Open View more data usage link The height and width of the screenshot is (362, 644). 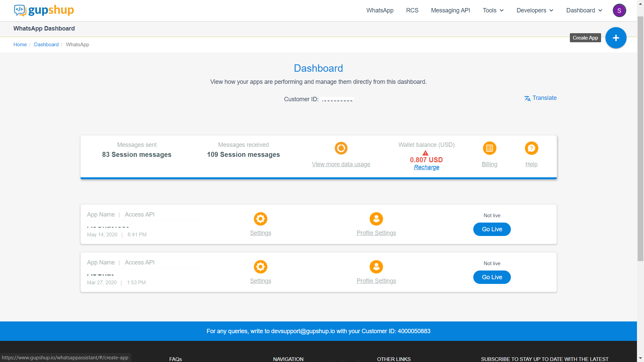click(341, 164)
